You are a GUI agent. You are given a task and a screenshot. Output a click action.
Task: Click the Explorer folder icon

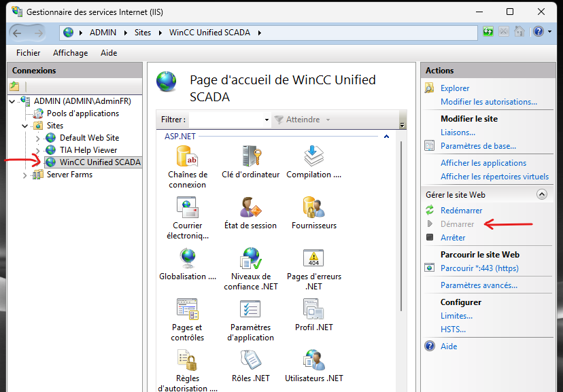click(429, 88)
